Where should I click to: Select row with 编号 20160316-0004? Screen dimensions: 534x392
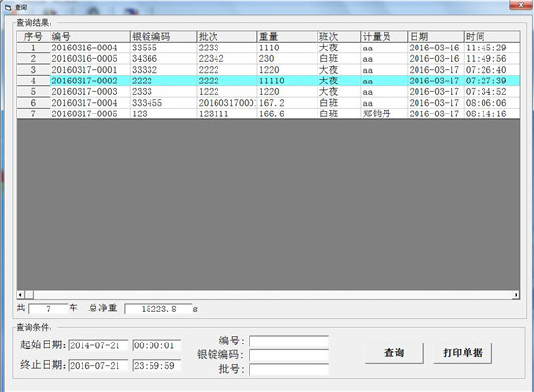268,48
